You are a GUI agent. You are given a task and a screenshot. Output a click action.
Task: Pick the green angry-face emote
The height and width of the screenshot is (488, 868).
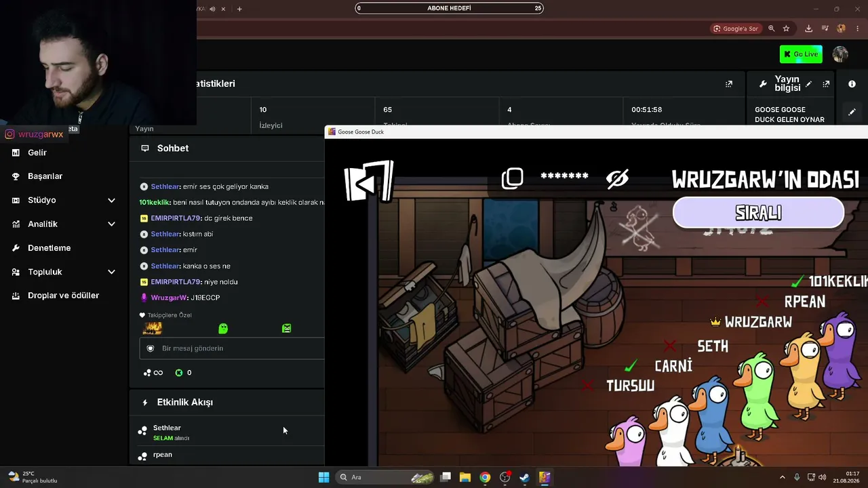(286, 329)
